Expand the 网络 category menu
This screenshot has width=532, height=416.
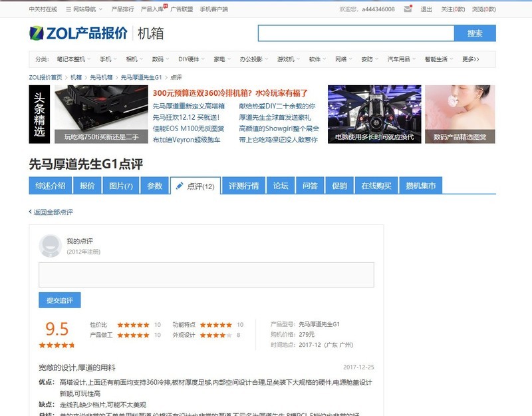click(x=344, y=59)
